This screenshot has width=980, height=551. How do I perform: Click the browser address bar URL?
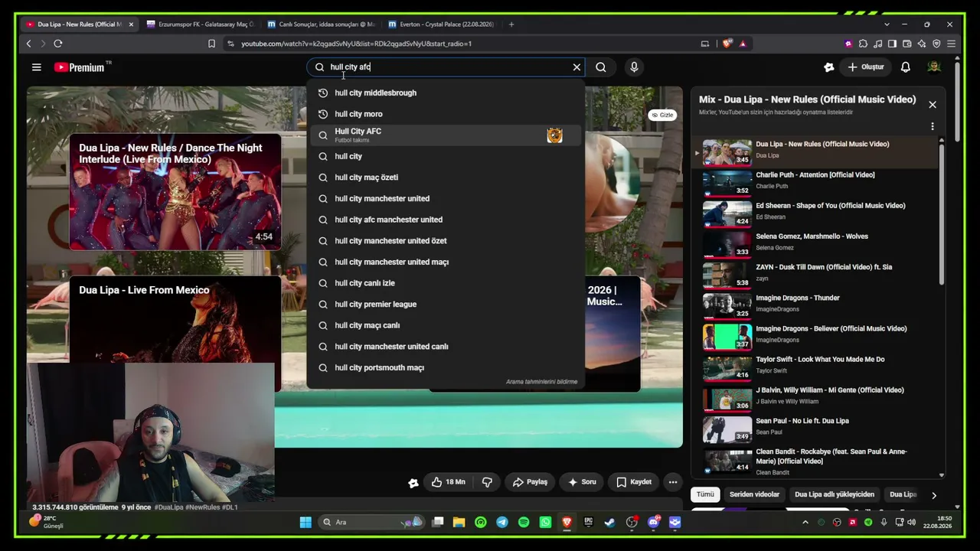(x=356, y=44)
